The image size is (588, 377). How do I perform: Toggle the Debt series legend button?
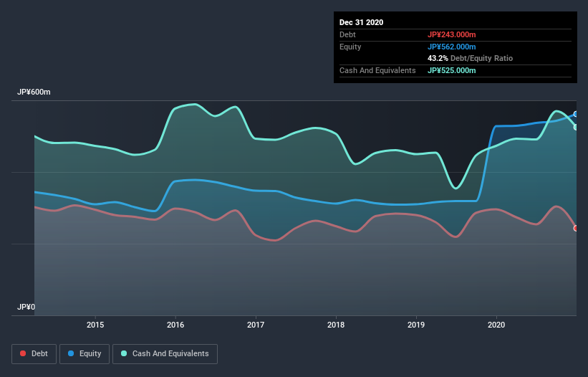(x=34, y=354)
